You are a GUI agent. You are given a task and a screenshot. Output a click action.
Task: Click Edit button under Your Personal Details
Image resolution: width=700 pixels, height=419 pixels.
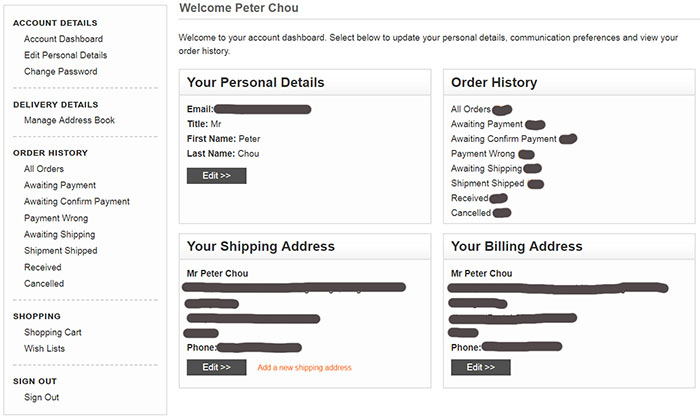(x=216, y=175)
